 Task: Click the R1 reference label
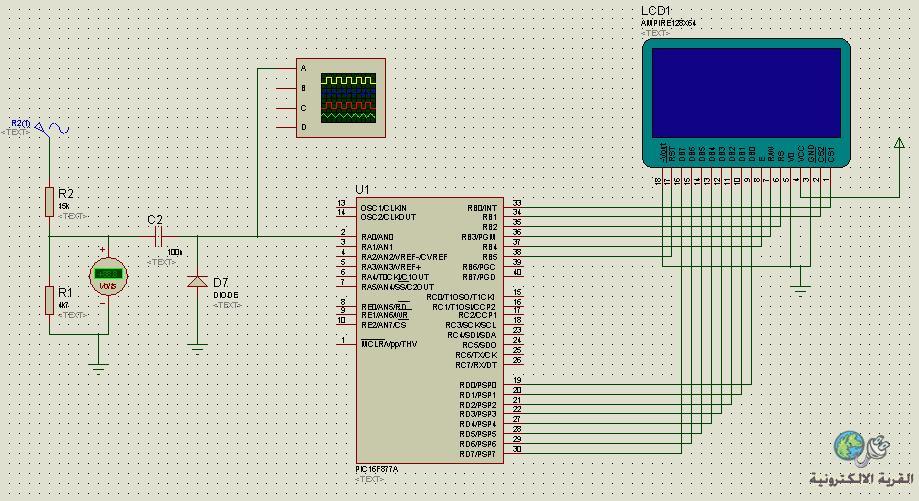pos(65,292)
